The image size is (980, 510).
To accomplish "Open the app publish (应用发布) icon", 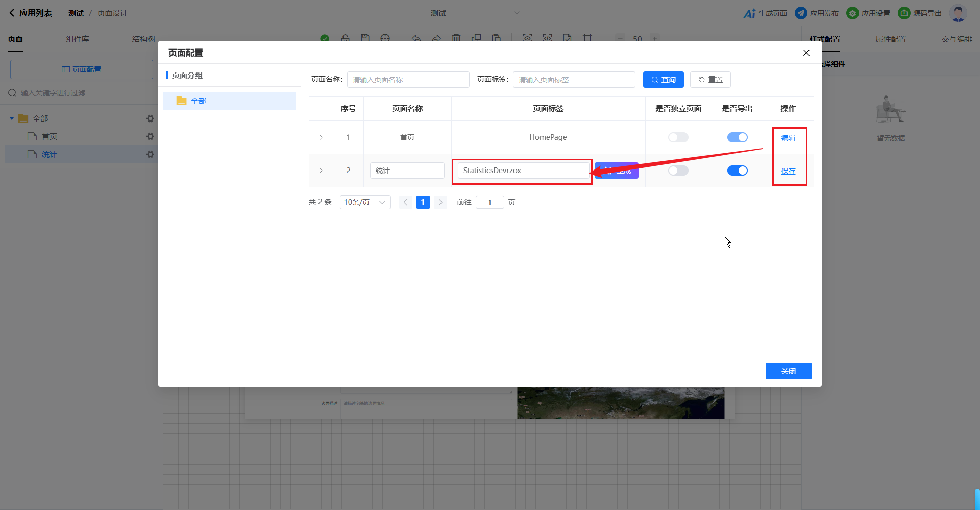I will point(801,13).
